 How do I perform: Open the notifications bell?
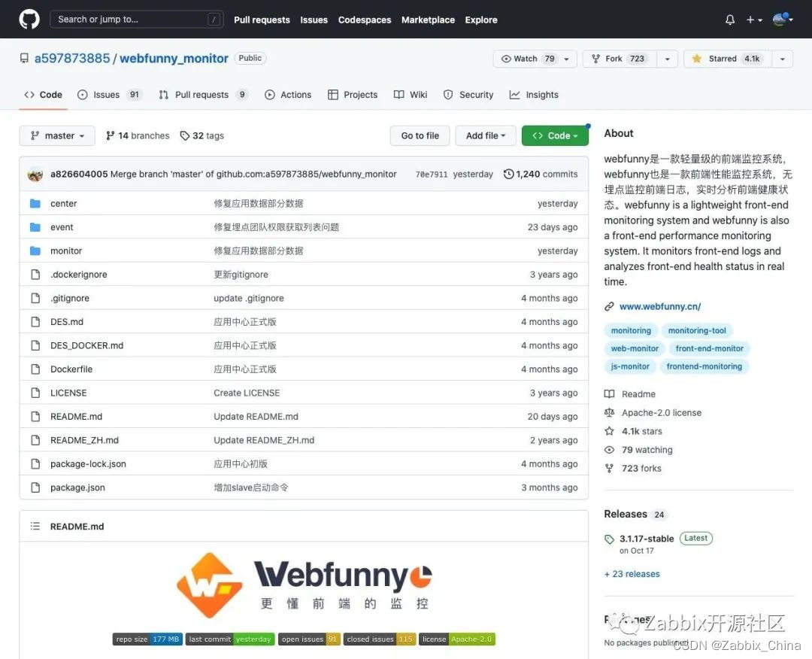point(729,20)
